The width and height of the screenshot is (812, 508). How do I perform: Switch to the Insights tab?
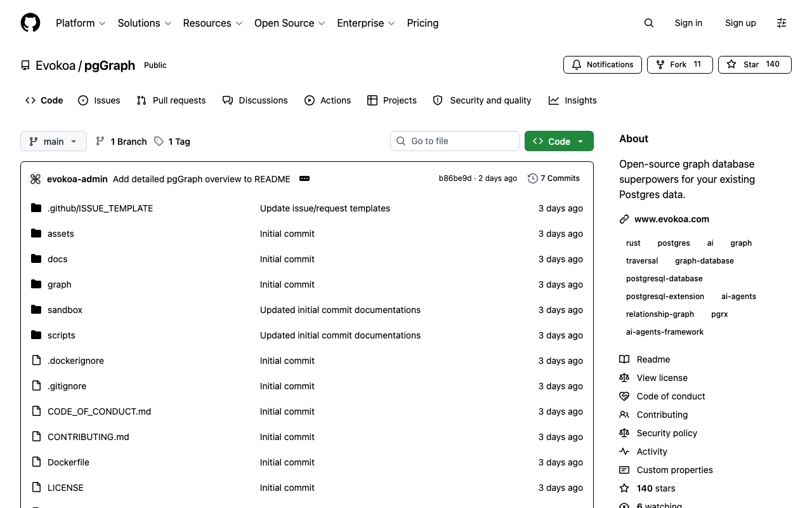pos(573,100)
